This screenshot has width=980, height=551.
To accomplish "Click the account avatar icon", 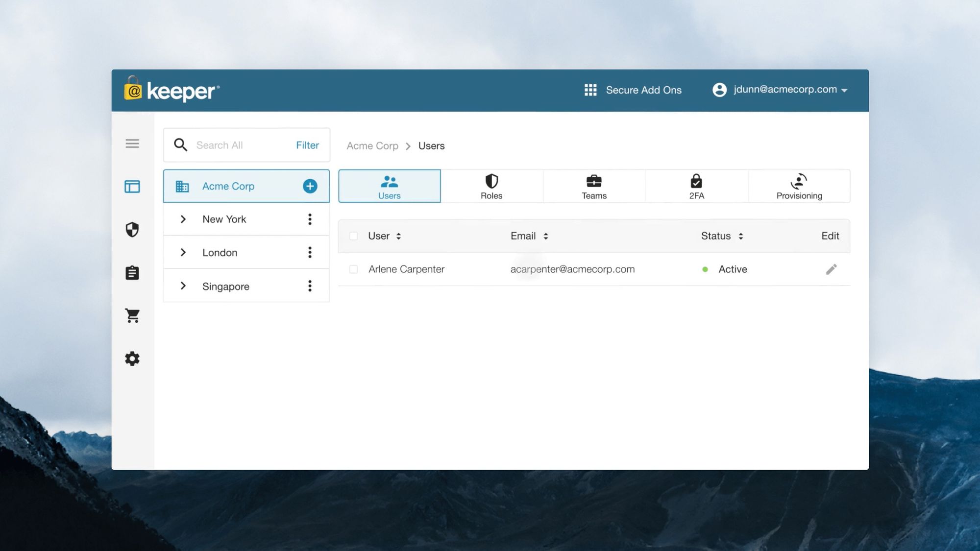I will tap(719, 90).
